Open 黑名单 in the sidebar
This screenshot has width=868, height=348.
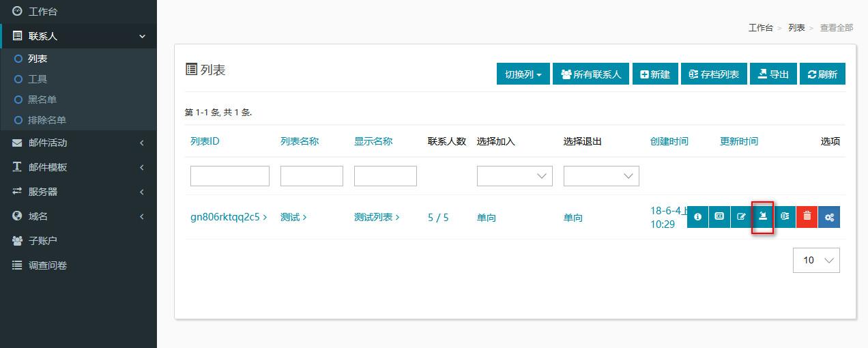(42, 100)
